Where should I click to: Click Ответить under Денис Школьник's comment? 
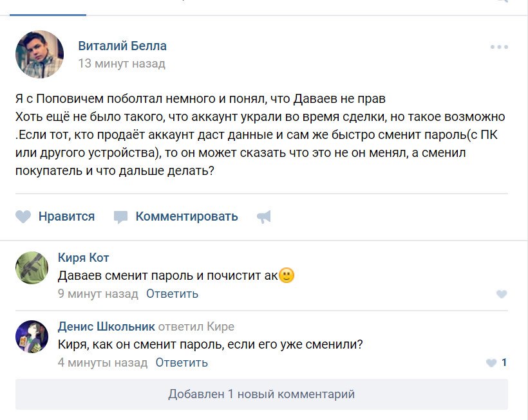[182, 362]
